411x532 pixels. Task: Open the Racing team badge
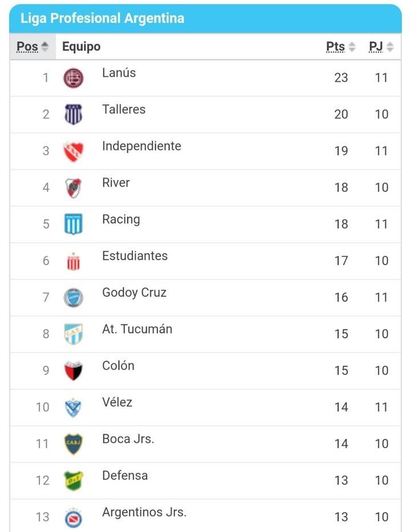point(73,224)
